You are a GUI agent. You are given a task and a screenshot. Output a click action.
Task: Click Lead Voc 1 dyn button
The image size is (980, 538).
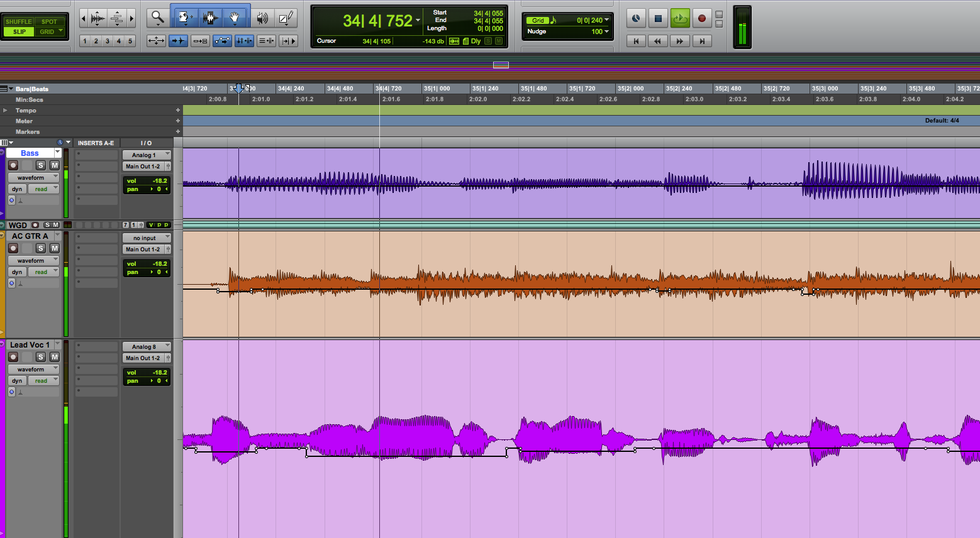(17, 380)
